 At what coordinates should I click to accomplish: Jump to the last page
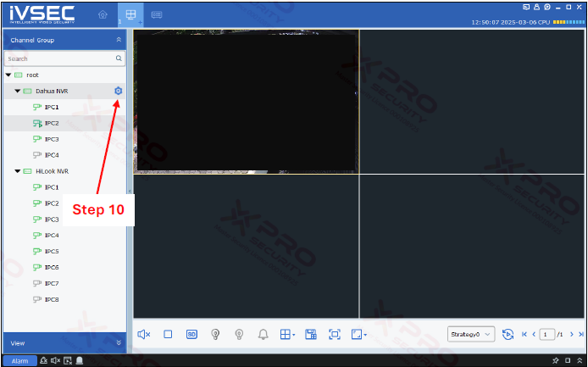[x=581, y=334]
